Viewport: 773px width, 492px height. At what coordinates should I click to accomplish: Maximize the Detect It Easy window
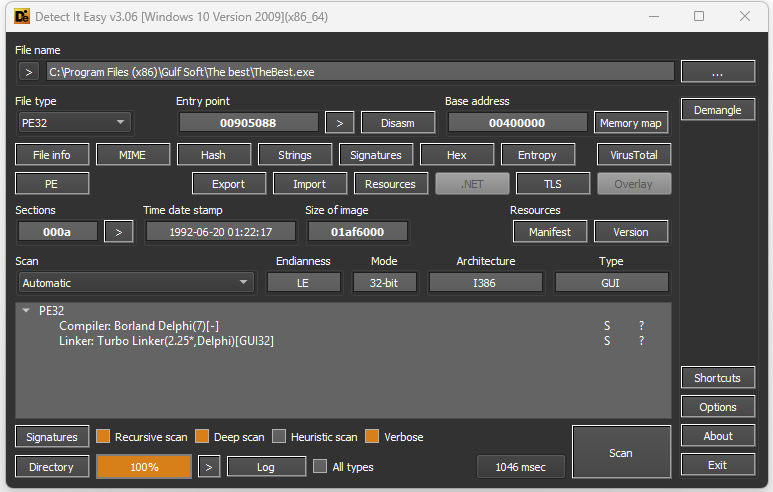point(699,16)
